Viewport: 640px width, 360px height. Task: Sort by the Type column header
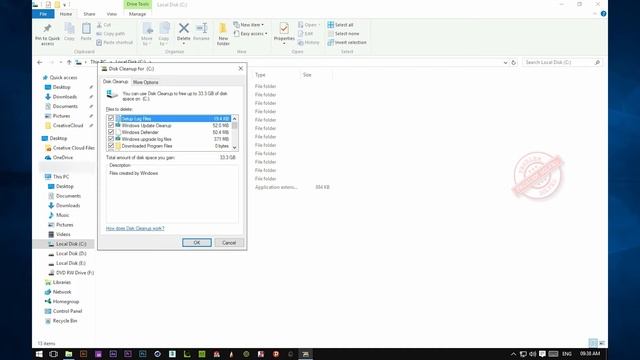coord(260,75)
